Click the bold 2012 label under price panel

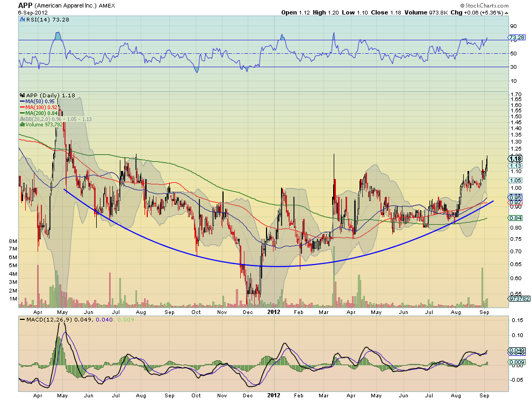[x=274, y=312]
